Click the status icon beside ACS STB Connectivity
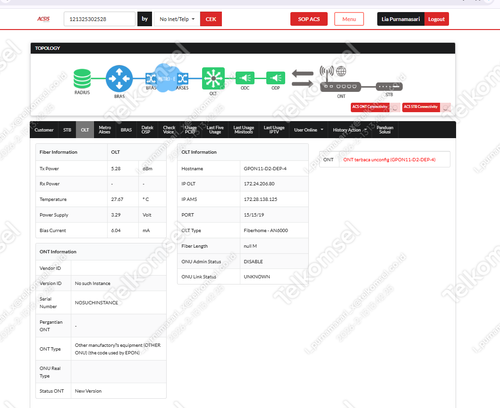Viewport: 500px width, 408px height. pos(446,107)
